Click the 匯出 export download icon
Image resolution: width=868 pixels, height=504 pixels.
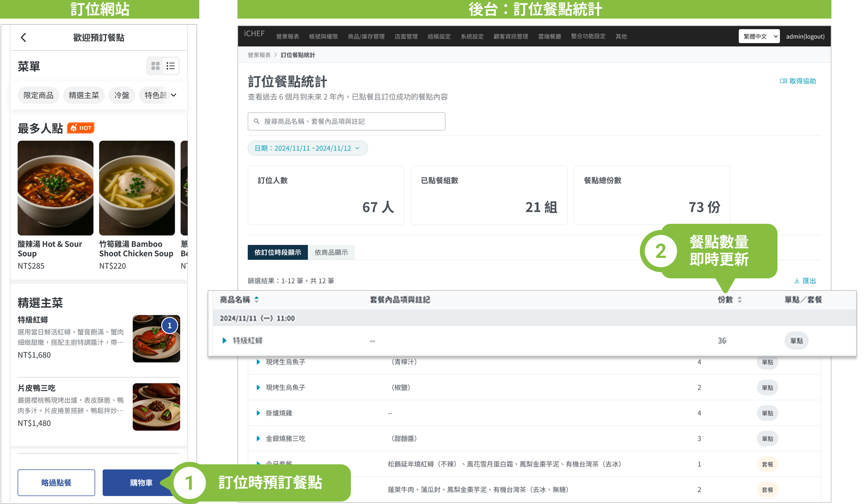[x=796, y=281]
